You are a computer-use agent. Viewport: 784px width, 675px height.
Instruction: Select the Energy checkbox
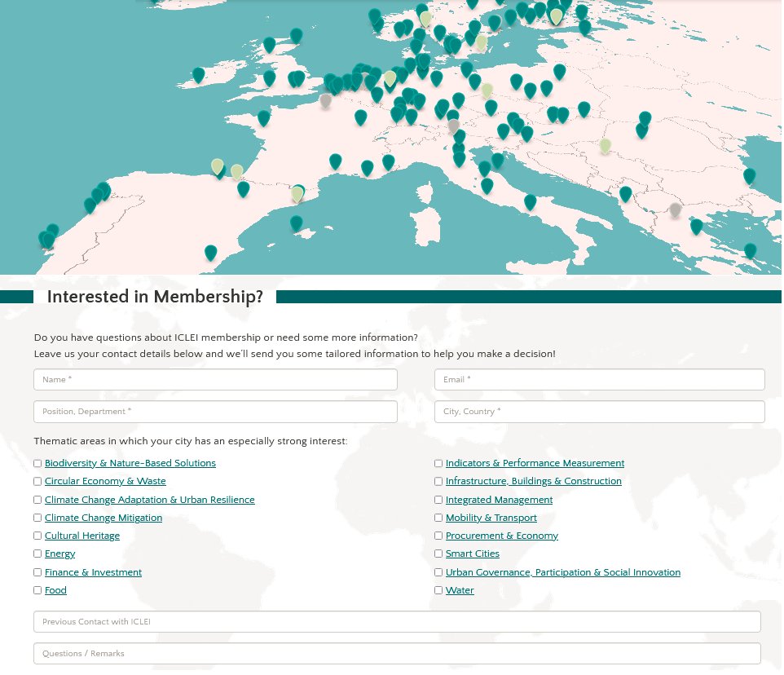click(x=37, y=554)
